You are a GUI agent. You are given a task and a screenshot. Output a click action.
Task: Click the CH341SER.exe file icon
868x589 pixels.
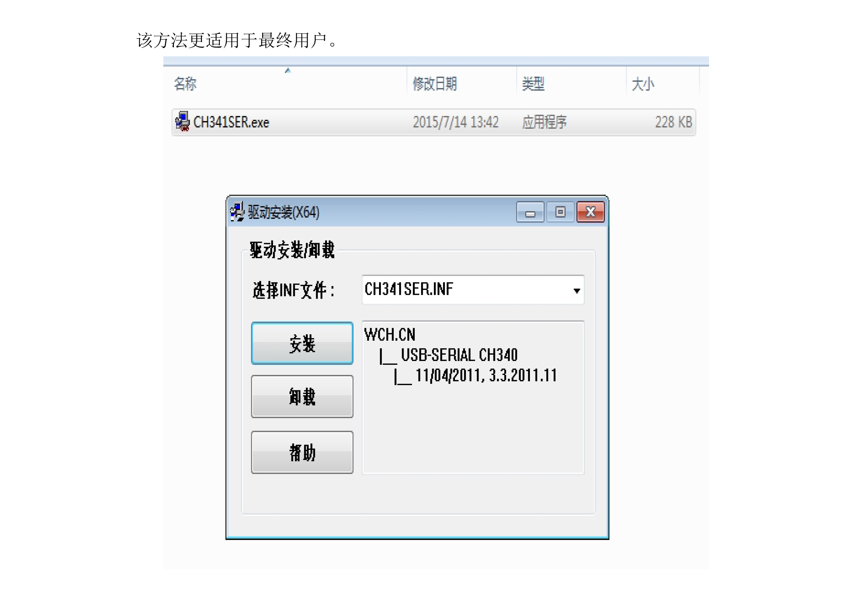[182, 122]
